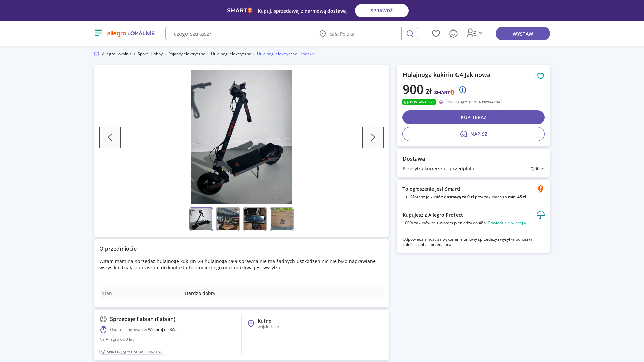
Task: Click 'SPRZEDAJĄCY: OSOBA PRYWATNA' badge under price
Action: coord(469,102)
